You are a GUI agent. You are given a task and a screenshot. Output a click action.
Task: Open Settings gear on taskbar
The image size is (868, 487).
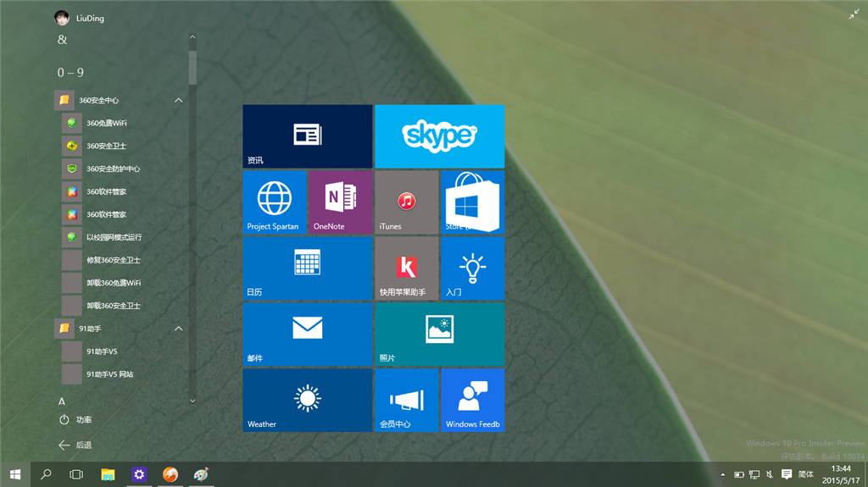point(139,474)
